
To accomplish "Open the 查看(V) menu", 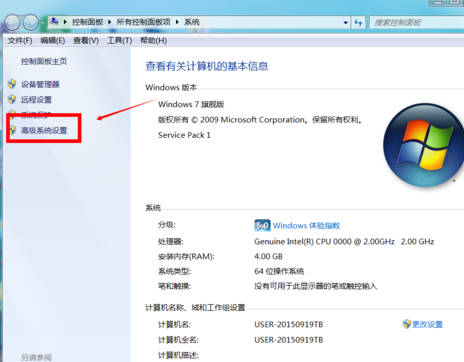I will [x=86, y=41].
